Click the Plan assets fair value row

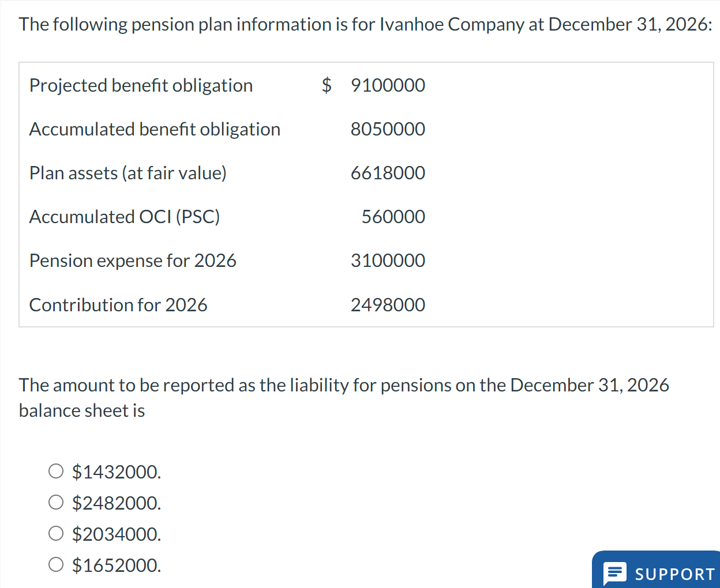pyautogui.click(x=127, y=173)
